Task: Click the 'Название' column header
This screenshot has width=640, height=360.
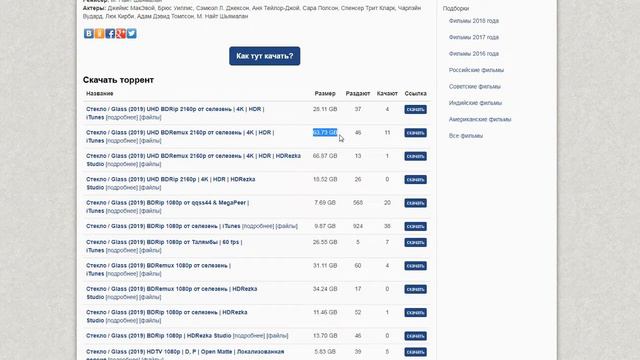Action: (100, 93)
